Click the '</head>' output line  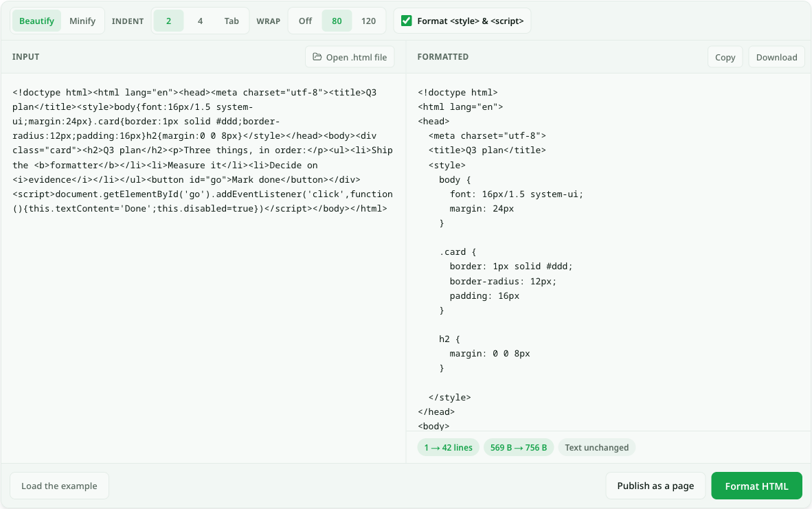pyautogui.click(x=436, y=411)
